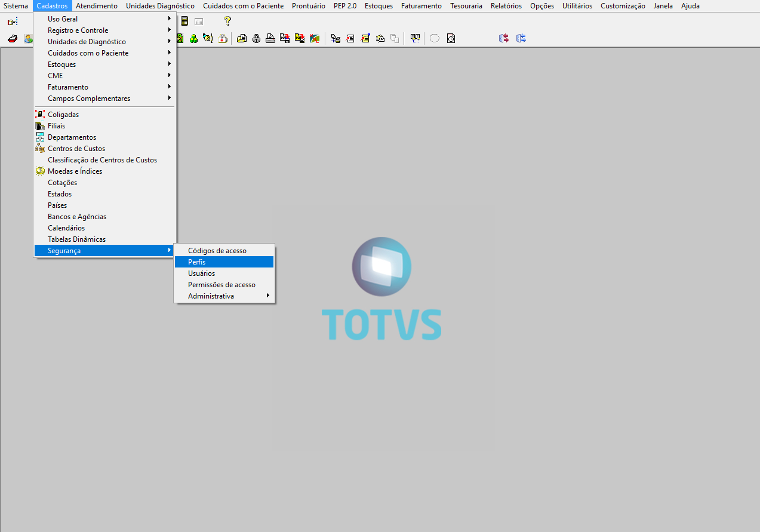Viewport: 760px width, 532px height.
Task: Open the Atendimento menu in menu bar
Action: tap(97, 6)
